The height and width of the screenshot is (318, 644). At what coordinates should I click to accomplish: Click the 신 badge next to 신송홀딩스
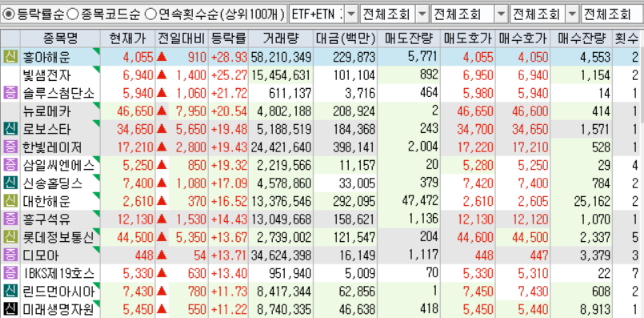(10, 183)
